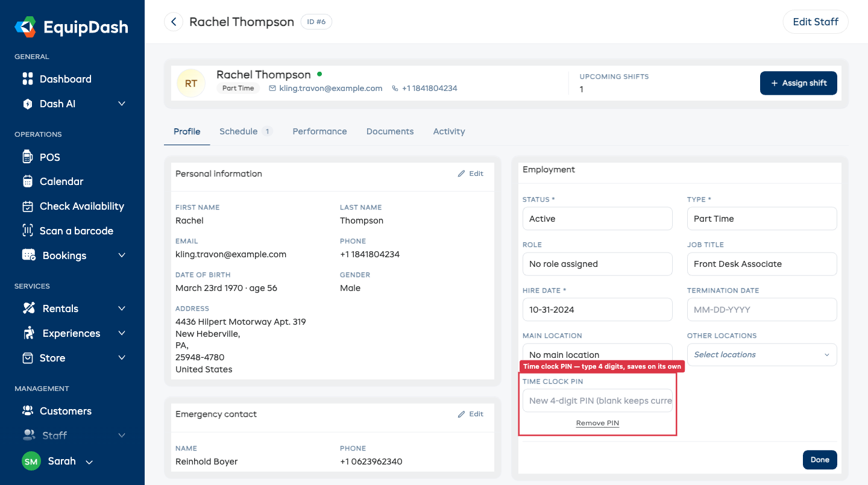The width and height of the screenshot is (868, 485).
Task: Click the Reinhold Boyer contact name
Action: pyautogui.click(x=207, y=462)
